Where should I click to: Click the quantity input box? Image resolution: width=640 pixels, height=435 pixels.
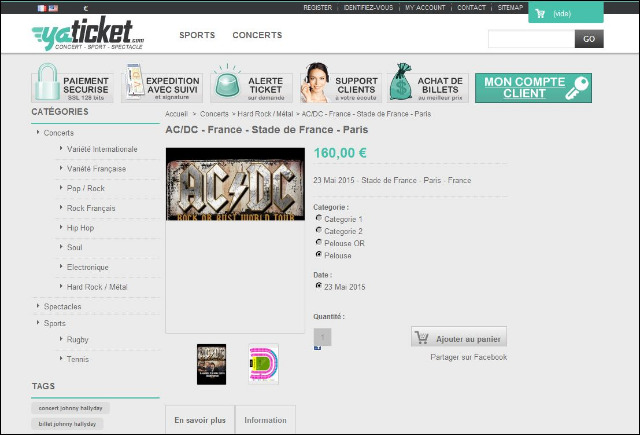tap(322, 337)
